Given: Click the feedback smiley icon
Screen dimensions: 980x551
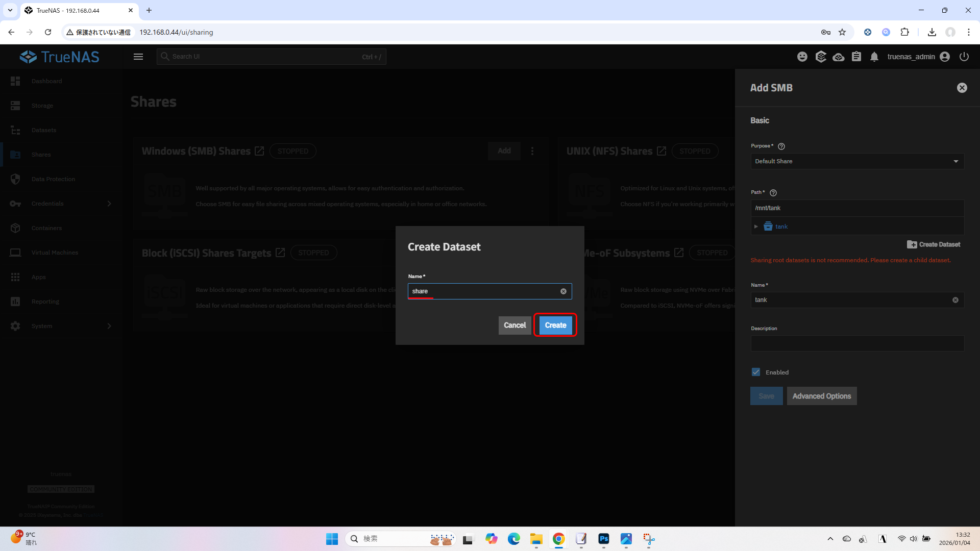Looking at the screenshot, I should [802, 57].
